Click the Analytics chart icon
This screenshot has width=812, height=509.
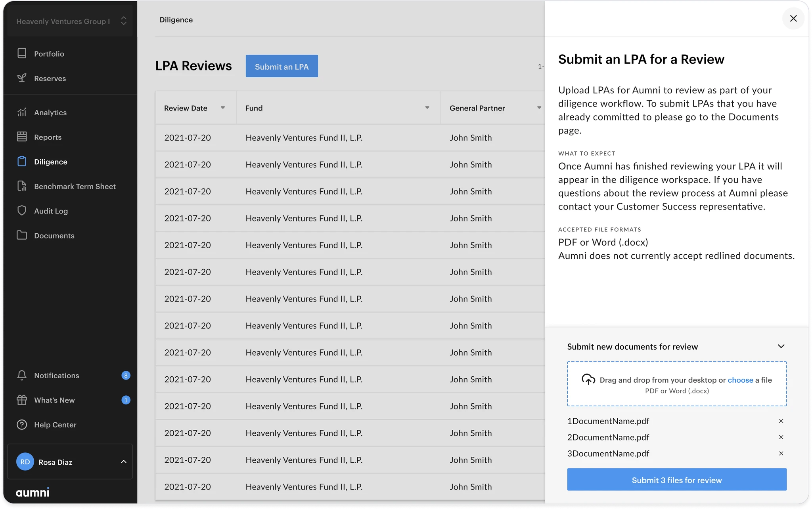(22, 112)
